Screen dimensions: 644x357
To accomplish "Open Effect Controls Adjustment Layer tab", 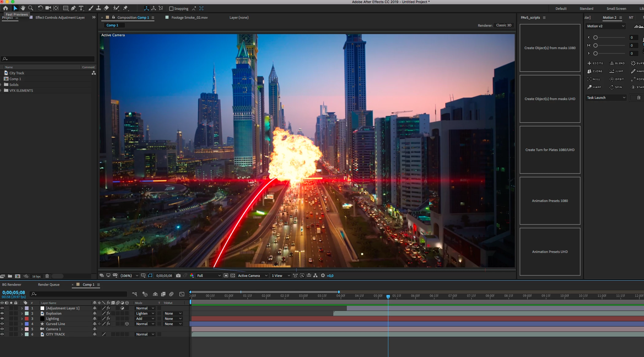I will (60, 17).
